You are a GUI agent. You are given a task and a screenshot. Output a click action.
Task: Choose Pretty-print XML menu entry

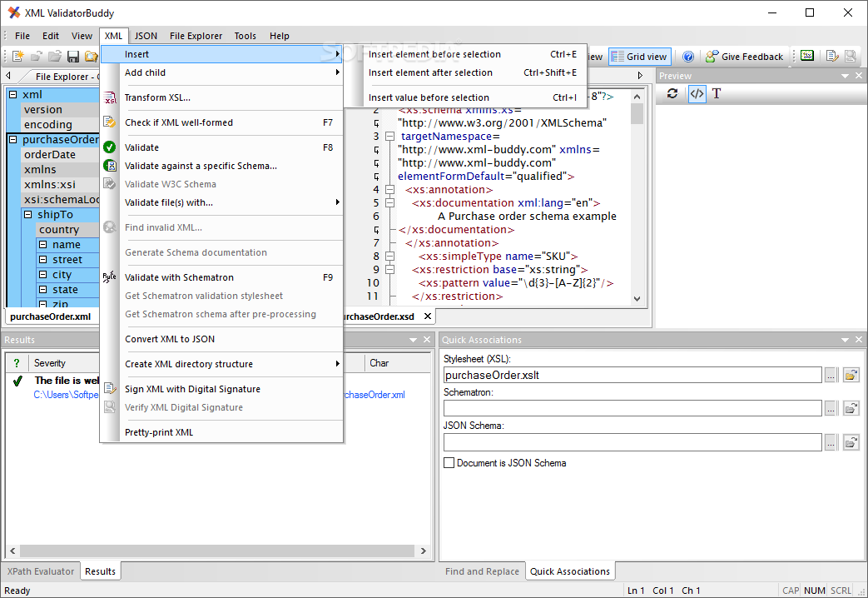tap(221, 432)
